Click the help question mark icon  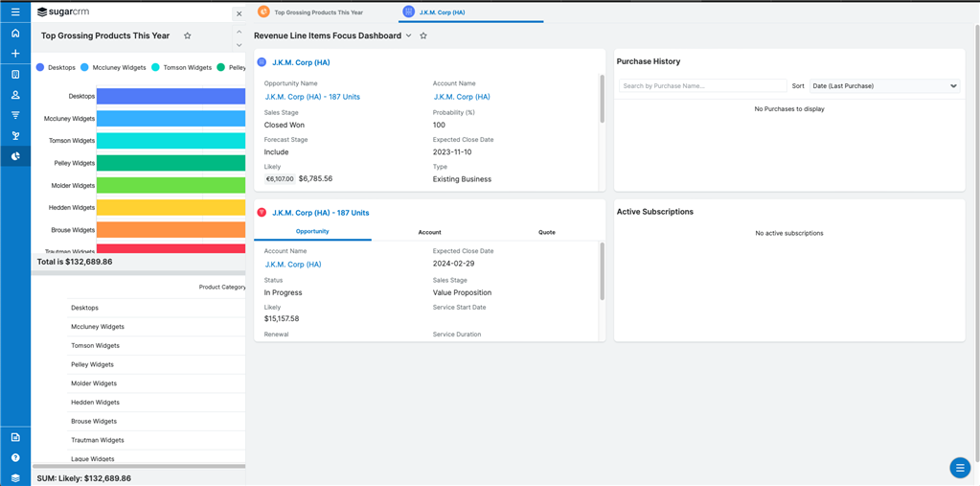(15, 457)
